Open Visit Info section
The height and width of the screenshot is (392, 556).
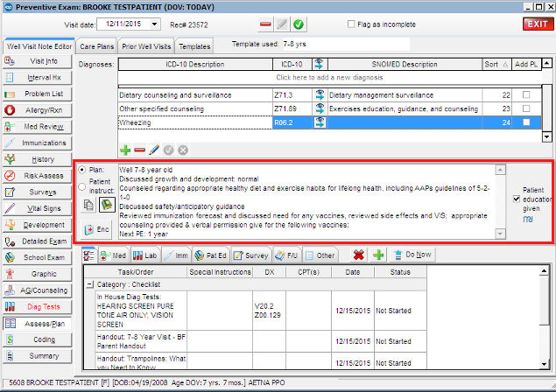(38, 61)
